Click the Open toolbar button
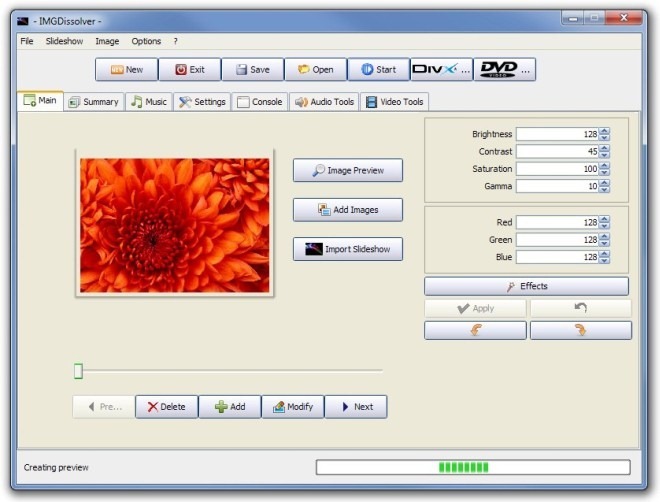The width and height of the screenshot is (660, 502). pyautogui.click(x=316, y=69)
